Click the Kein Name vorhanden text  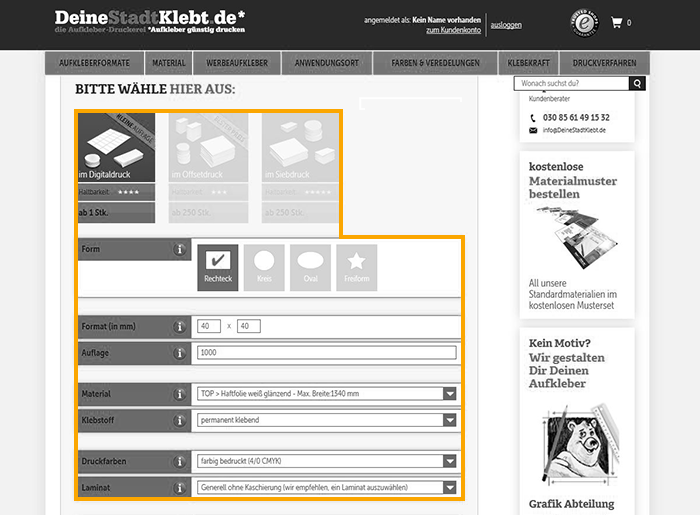(x=446, y=20)
